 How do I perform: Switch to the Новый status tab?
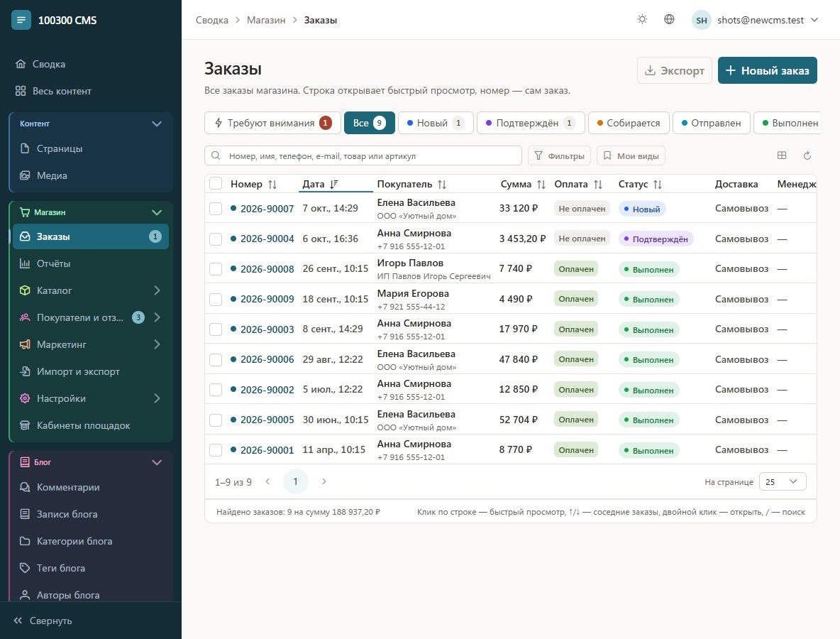pyautogui.click(x=436, y=123)
